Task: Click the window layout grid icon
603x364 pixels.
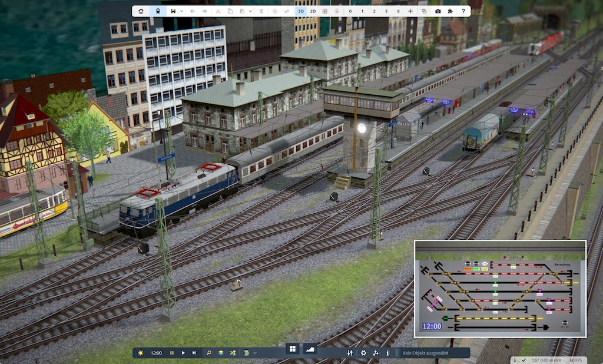Action: pyautogui.click(x=291, y=348)
